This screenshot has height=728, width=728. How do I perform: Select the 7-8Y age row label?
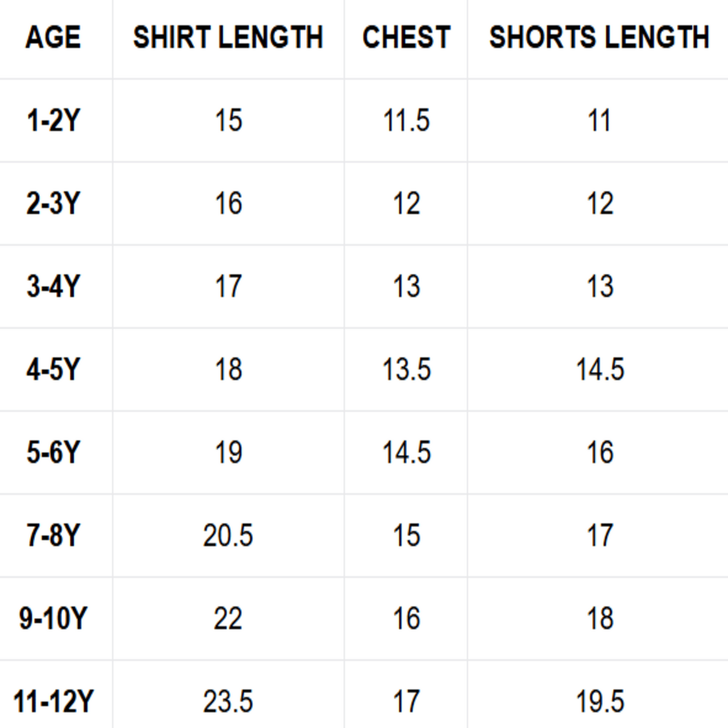[x=53, y=535]
